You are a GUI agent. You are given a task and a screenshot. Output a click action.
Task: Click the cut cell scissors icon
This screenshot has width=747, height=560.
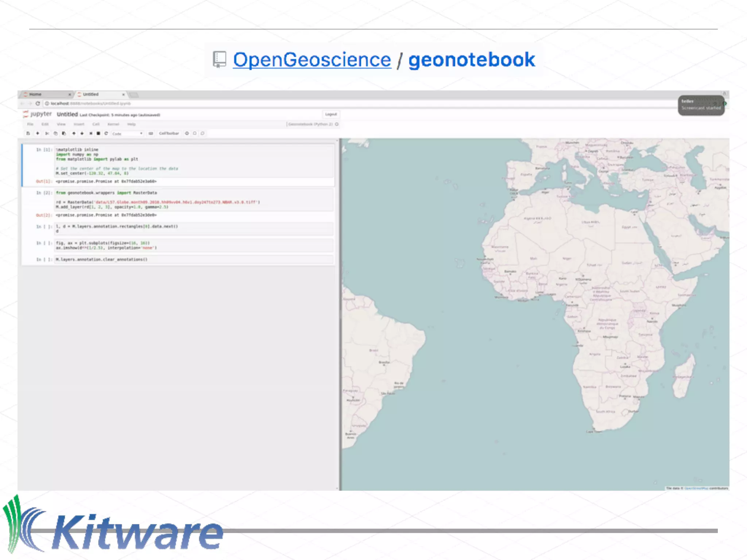47,133
